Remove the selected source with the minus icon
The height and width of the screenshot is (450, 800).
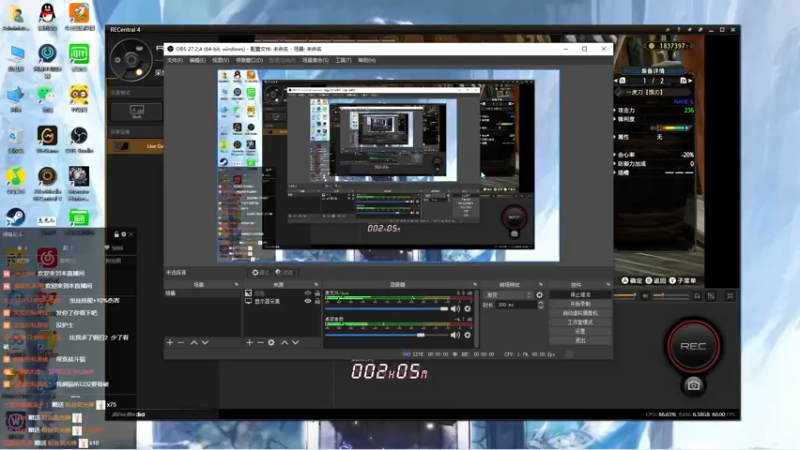pyautogui.click(x=260, y=342)
